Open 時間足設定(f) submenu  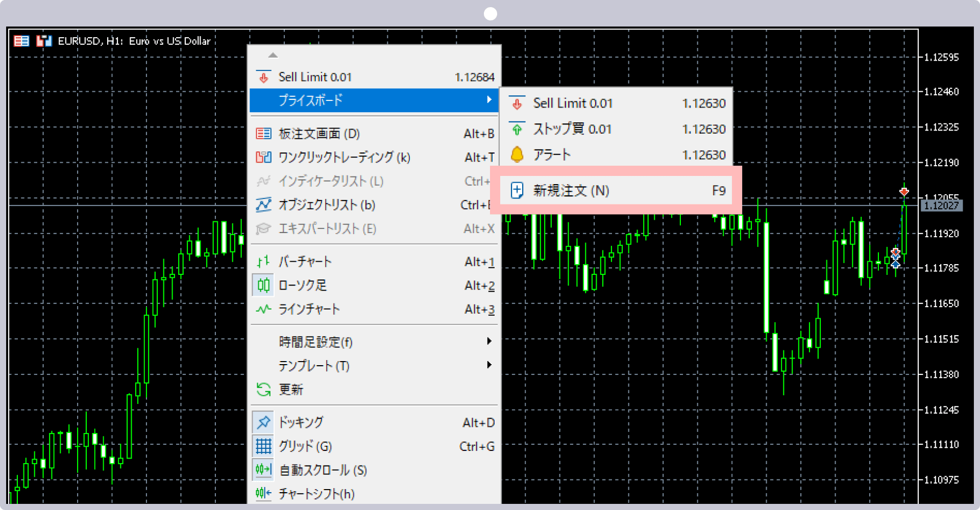pyautogui.click(x=374, y=342)
